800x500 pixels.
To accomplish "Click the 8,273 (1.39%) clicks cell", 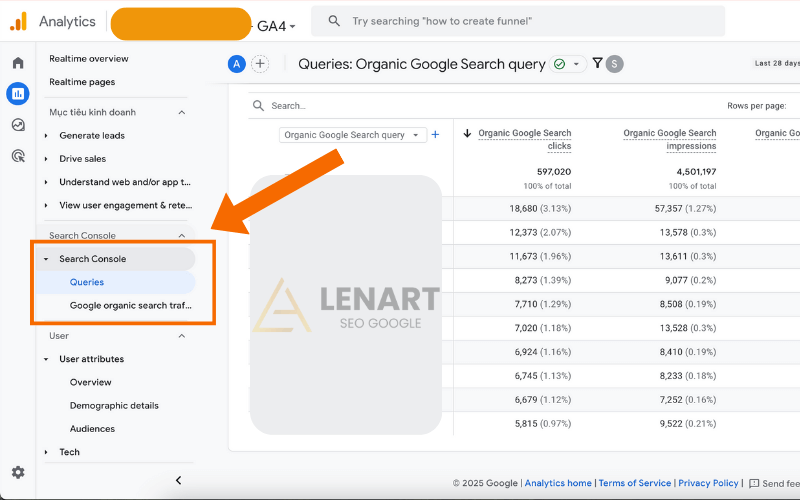I will [543, 280].
